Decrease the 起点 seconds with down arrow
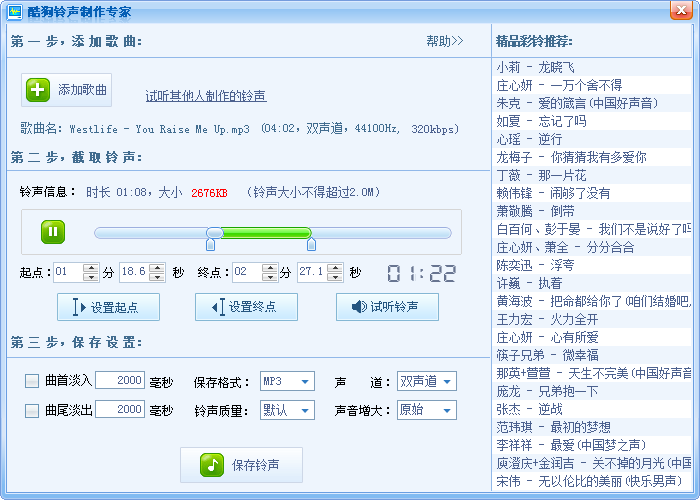Viewport: 700px width, 500px height. [157, 277]
